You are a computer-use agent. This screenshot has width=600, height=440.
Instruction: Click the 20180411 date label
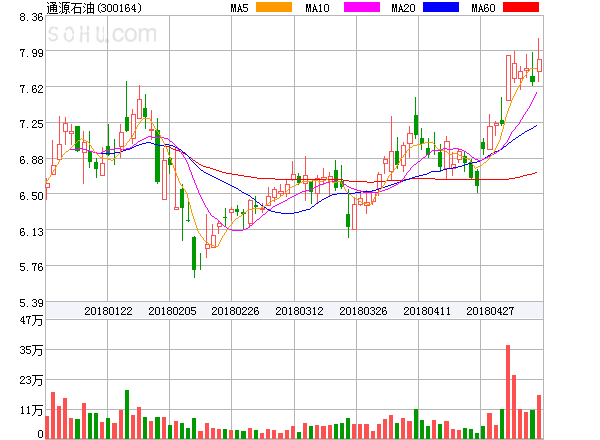[427, 311]
